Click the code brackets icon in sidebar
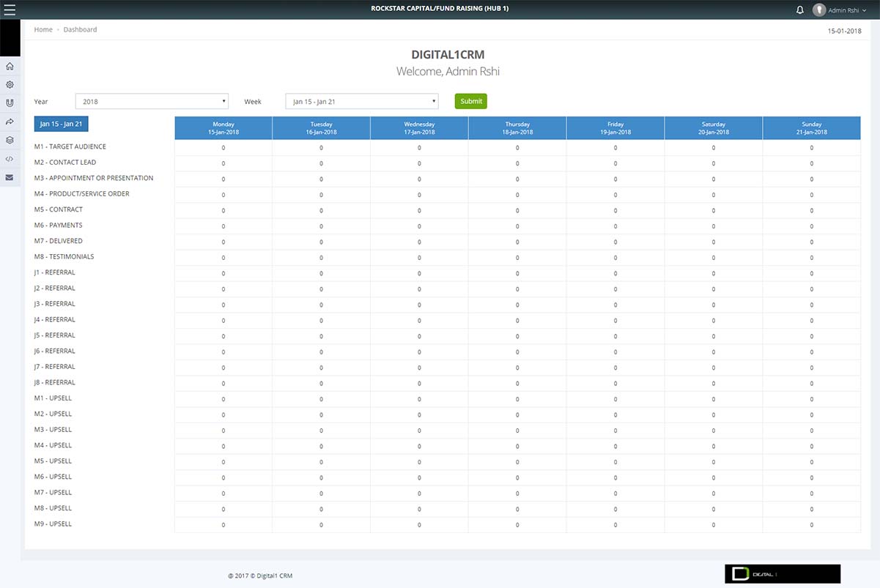Viewport: 880px width, 588px height. pos(10,158)
